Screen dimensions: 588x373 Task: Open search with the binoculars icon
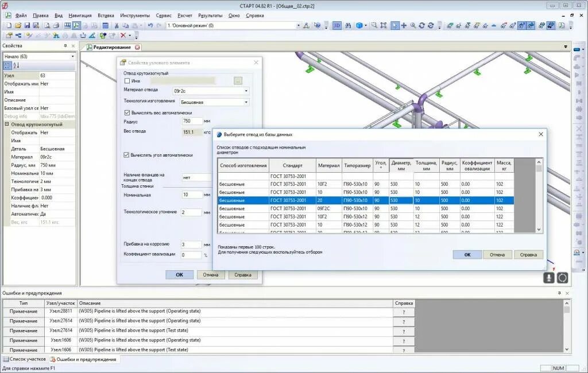point(348,25)
